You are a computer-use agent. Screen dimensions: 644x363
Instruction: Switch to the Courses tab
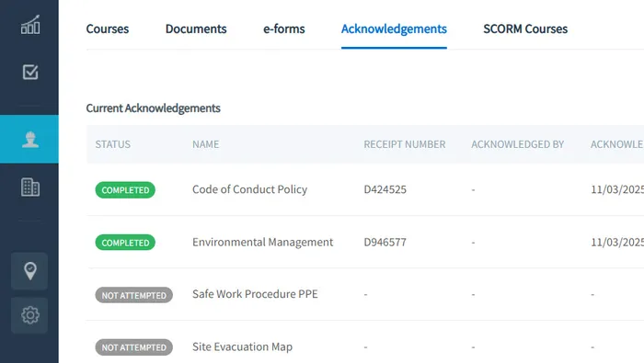click(108, 28)
